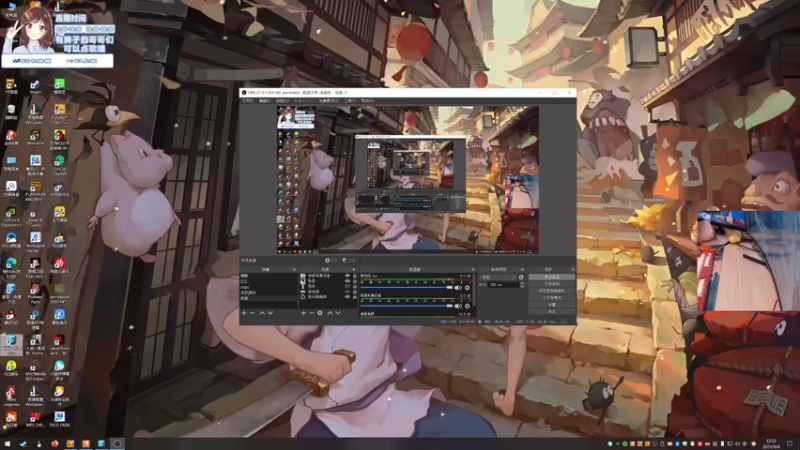
Task: Open the 文件 (File) menu in OBS
Action: click(x=248, y=101)
